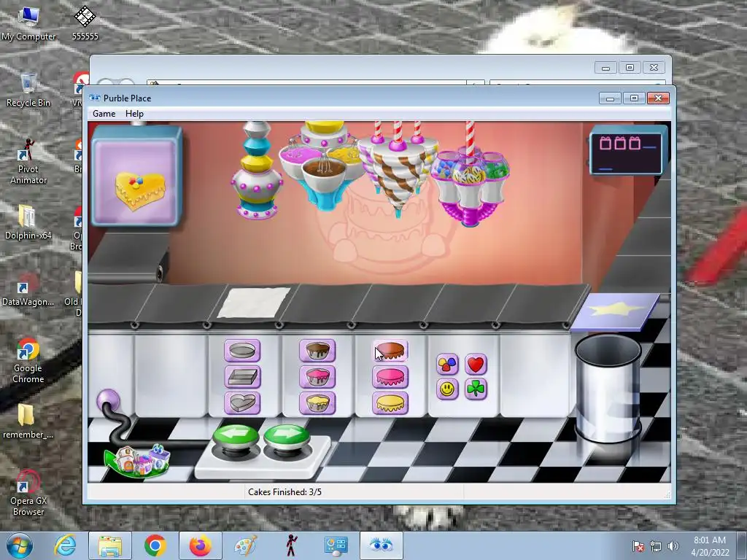
Task: Pick the yellow icing button
Action: point(390,402)
